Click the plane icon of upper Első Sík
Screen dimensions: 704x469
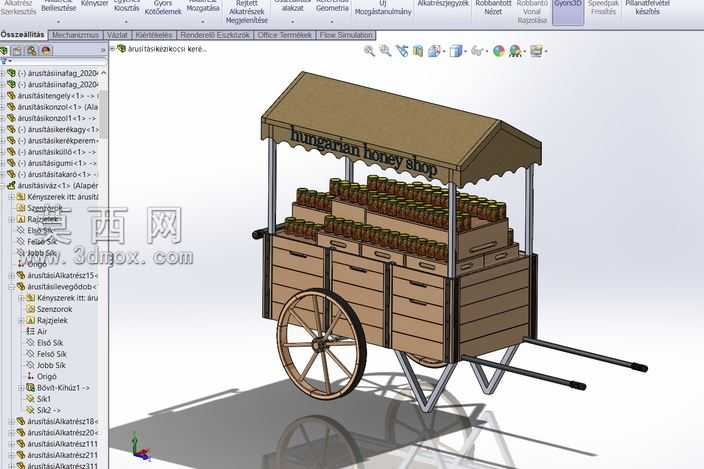(x=21, y=230)
